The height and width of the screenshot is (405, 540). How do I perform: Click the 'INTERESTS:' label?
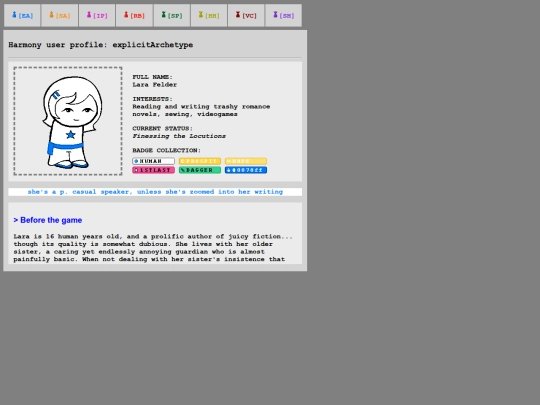tap(152, 99)
